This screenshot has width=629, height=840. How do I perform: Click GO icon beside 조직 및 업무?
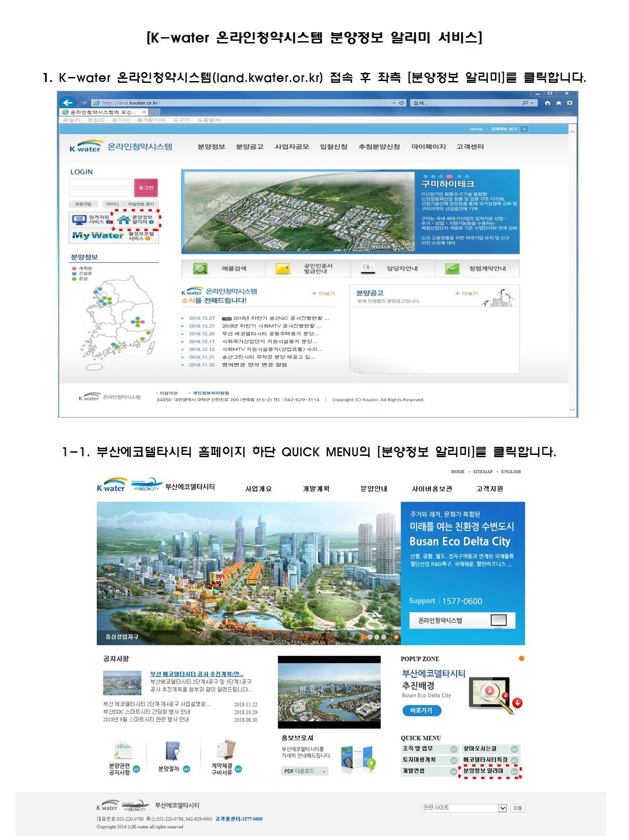(x=453, y=749)
